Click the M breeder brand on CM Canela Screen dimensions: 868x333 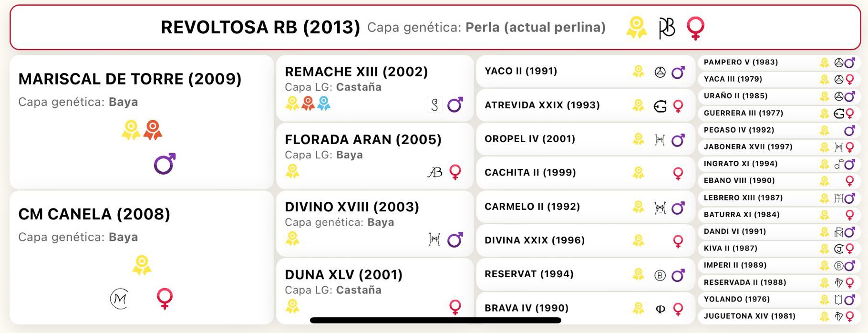point(120,299)
